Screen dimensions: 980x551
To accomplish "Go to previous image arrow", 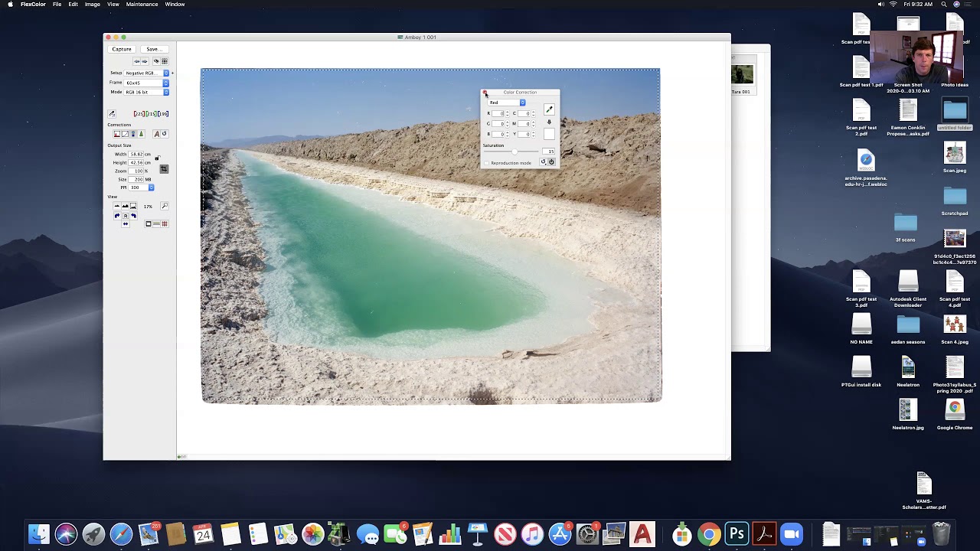I will pos(136,61).
